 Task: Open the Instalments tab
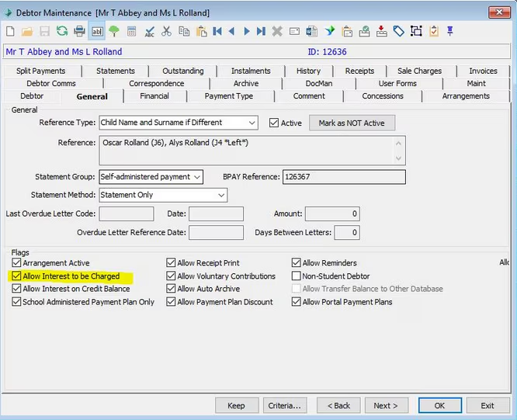[251, 71]
